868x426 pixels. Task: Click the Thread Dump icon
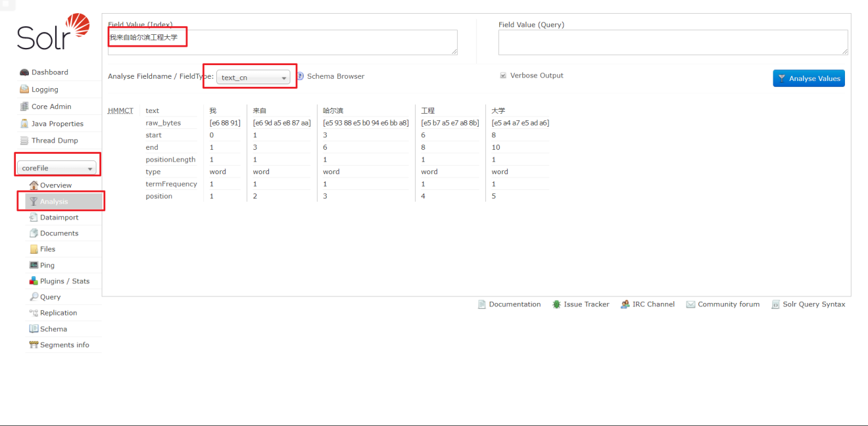coord(24,141)
